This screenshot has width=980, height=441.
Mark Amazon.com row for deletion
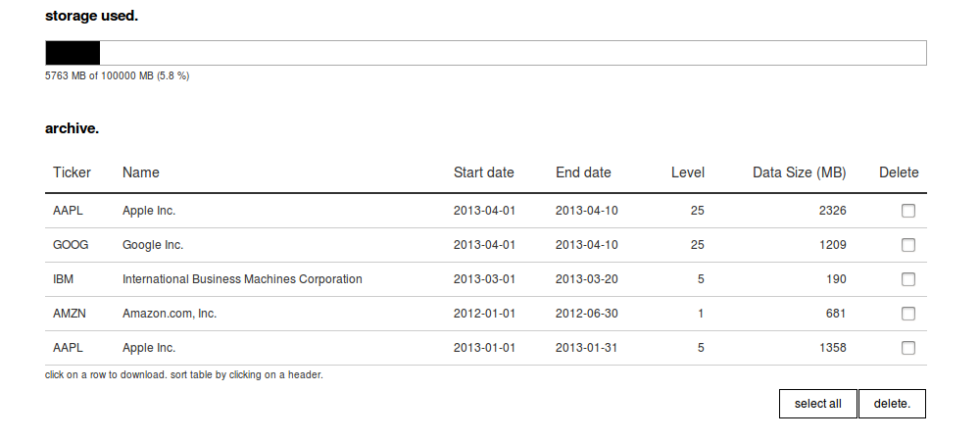pos(908,314)
